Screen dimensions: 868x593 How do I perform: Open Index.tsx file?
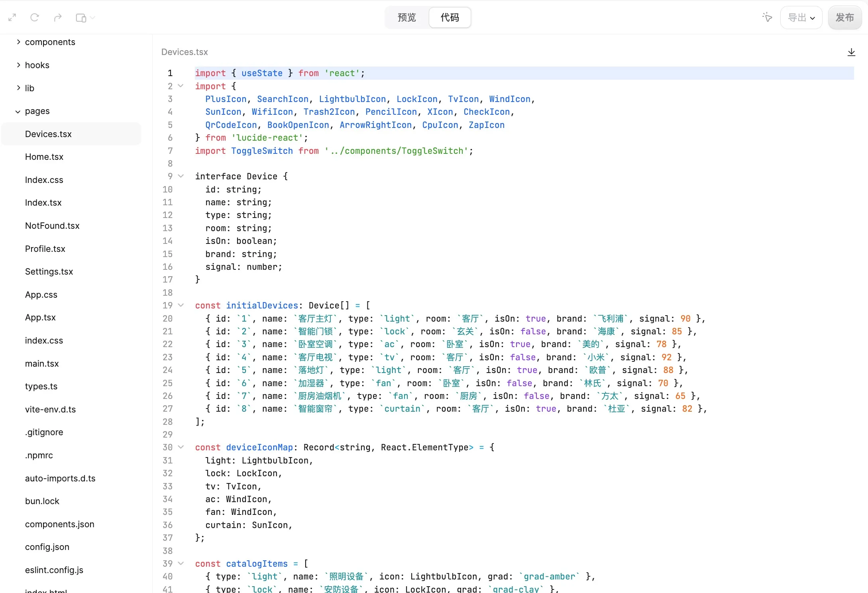[x=43, y=203]
